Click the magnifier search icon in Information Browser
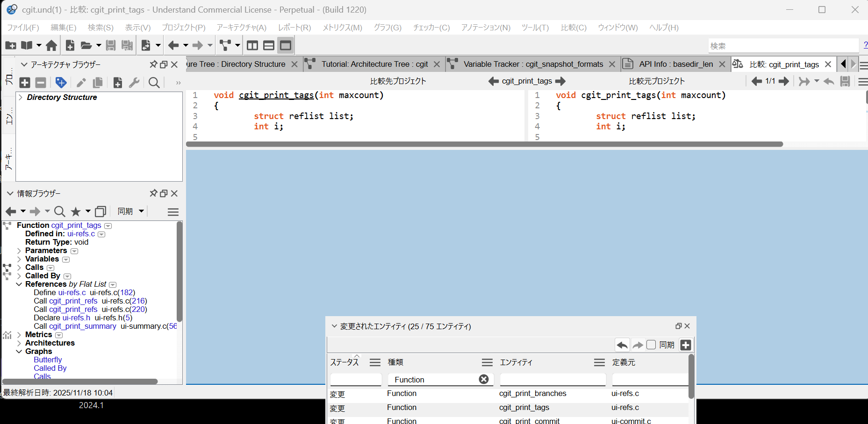Screen dimensions: 868x424 [59, 212]
